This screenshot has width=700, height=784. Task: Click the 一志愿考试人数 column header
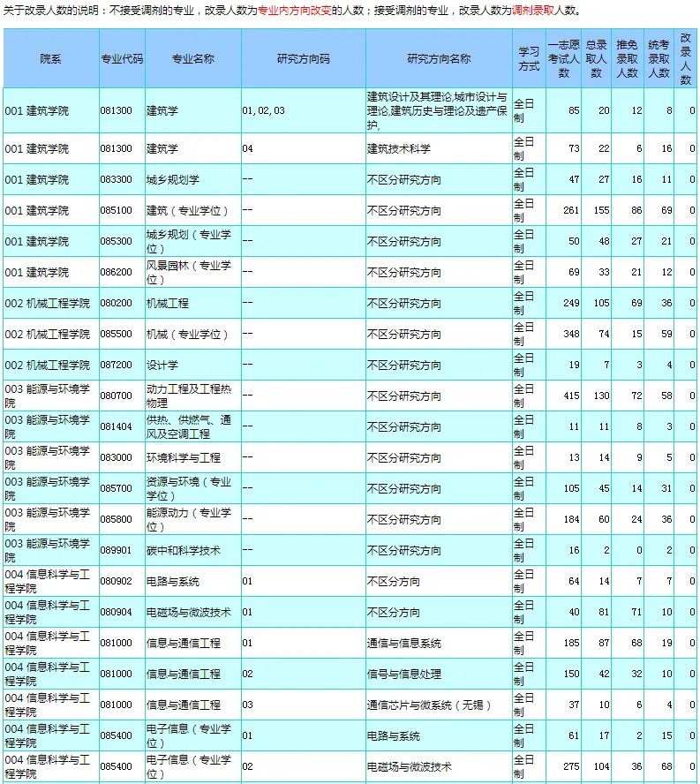pyautogui.click(x=563, y=59)
